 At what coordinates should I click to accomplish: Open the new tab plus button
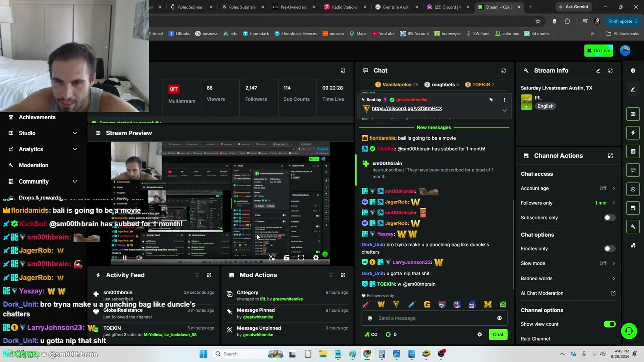coord(531,7)
